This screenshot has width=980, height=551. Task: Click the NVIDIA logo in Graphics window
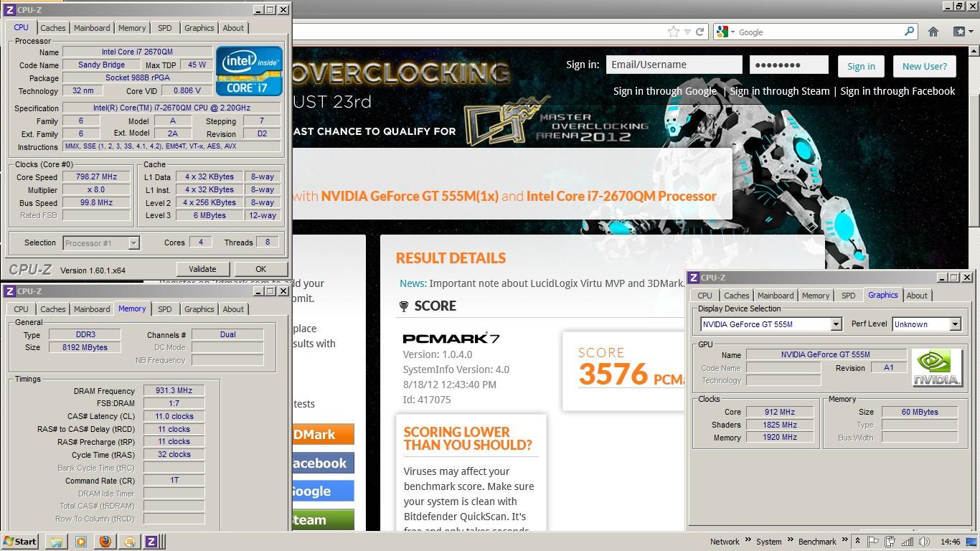point(937,368)
